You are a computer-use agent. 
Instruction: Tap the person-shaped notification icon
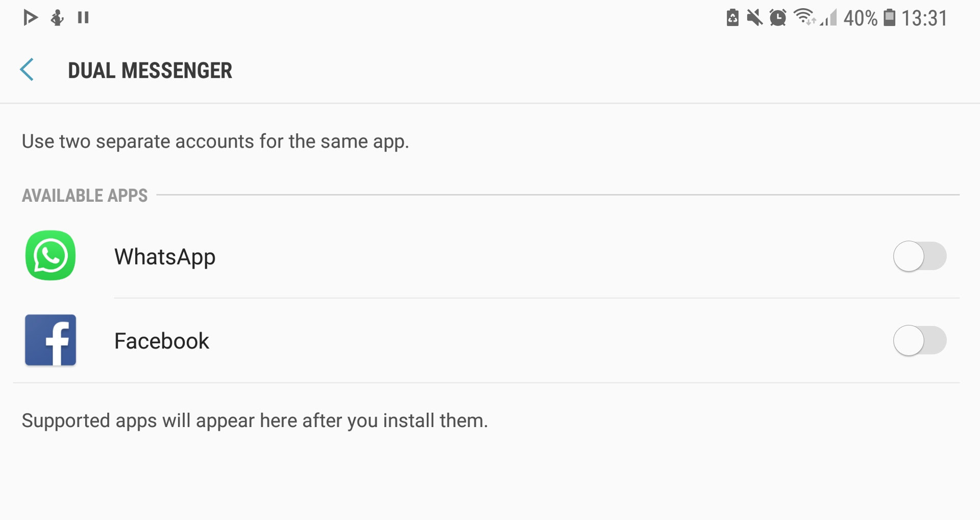(x=57, y=18)
